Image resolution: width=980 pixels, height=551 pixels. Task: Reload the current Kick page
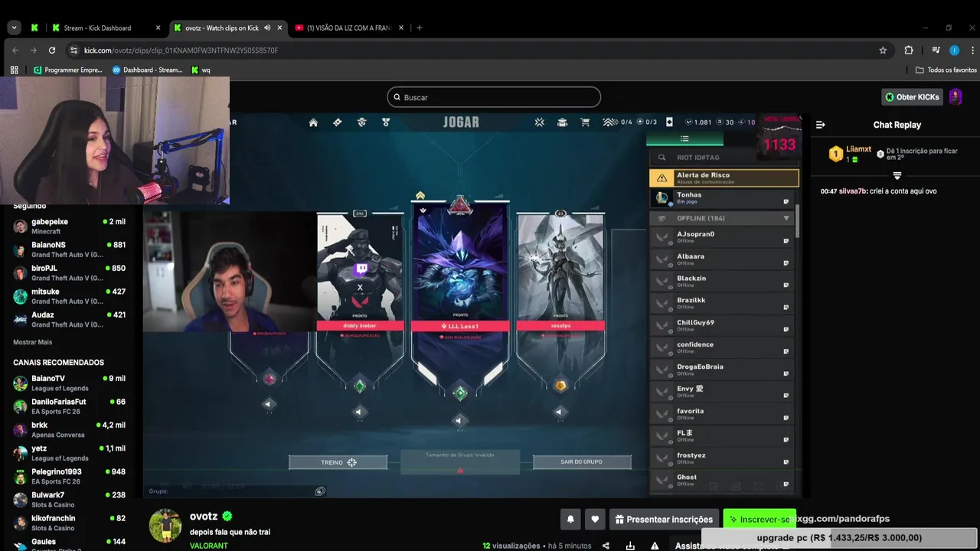coord(52,51)
